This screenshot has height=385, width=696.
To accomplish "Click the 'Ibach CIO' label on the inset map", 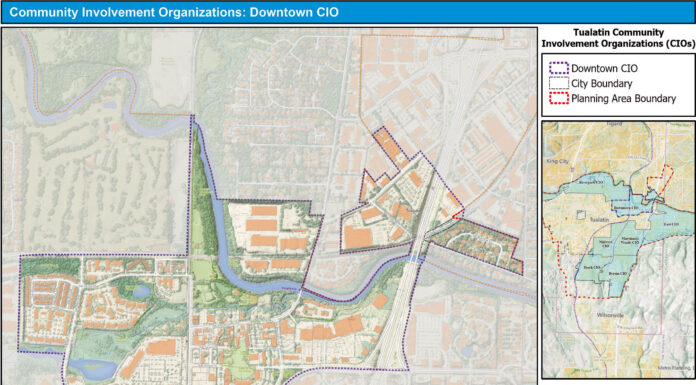I will [x=593, y=267].
